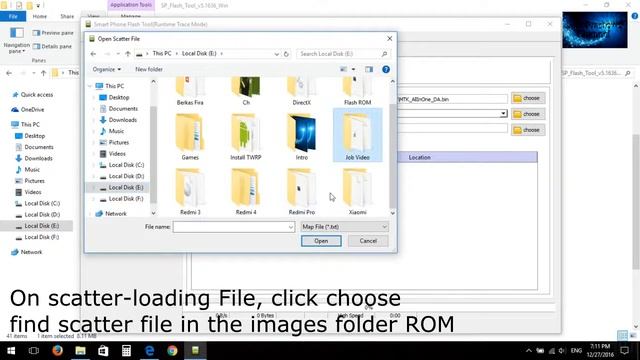Open the Install TWRP folder
The width and height of the screenshot is (640, 360).
coord(246,137)
